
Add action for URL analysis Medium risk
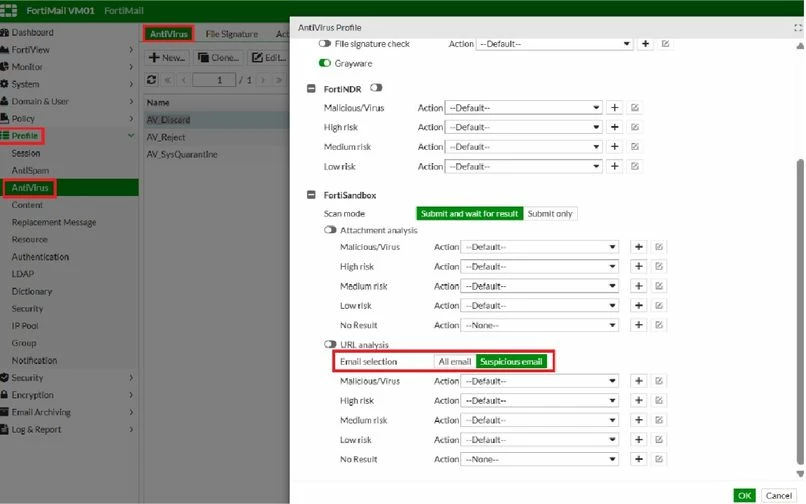point(638,420)
